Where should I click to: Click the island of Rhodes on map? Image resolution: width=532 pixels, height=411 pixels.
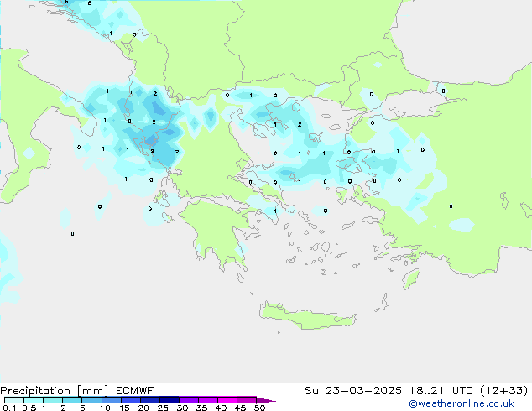click(411, 278)
